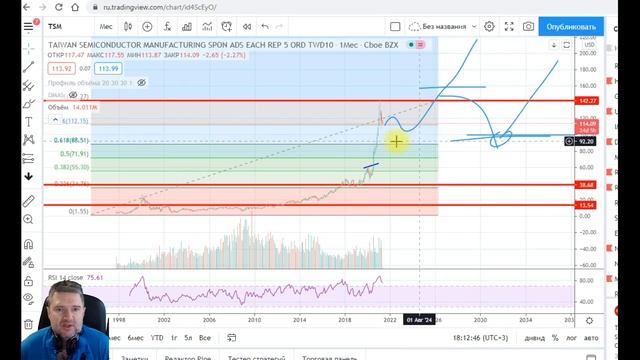Select the trend line drawing tool
The height and width of the screenshot is (360, 640).
coord(29,67)
